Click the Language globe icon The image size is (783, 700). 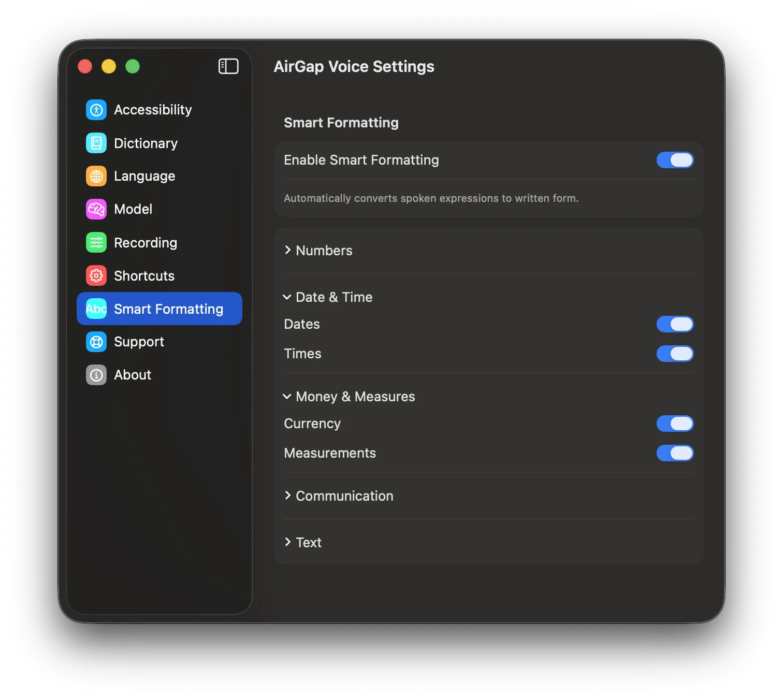click(96, 176)
